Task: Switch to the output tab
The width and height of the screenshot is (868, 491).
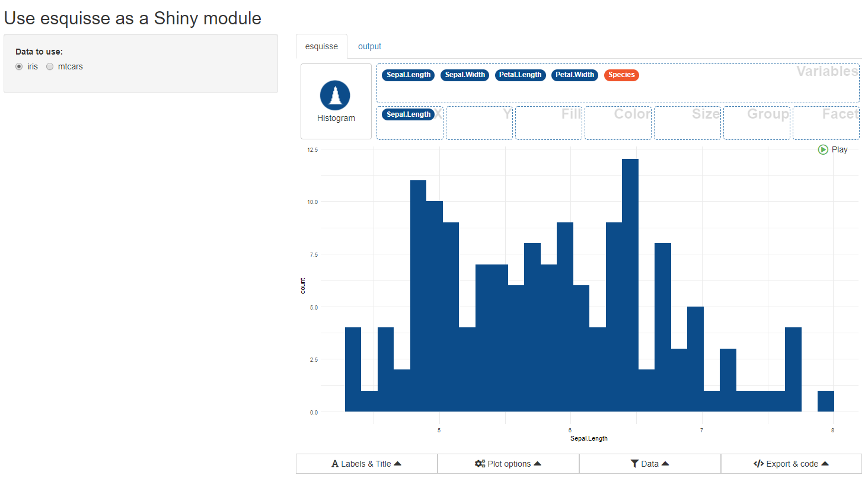Action: coord(369,46)
